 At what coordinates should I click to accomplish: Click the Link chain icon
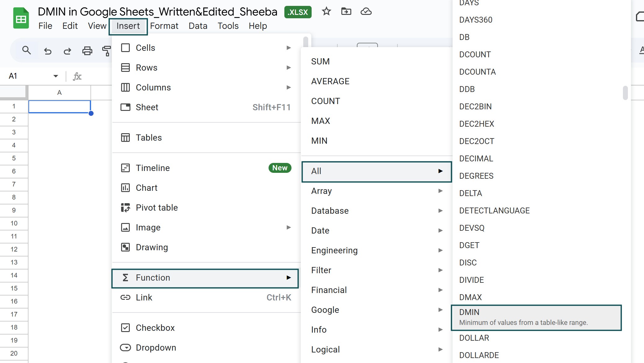(125, 297)
